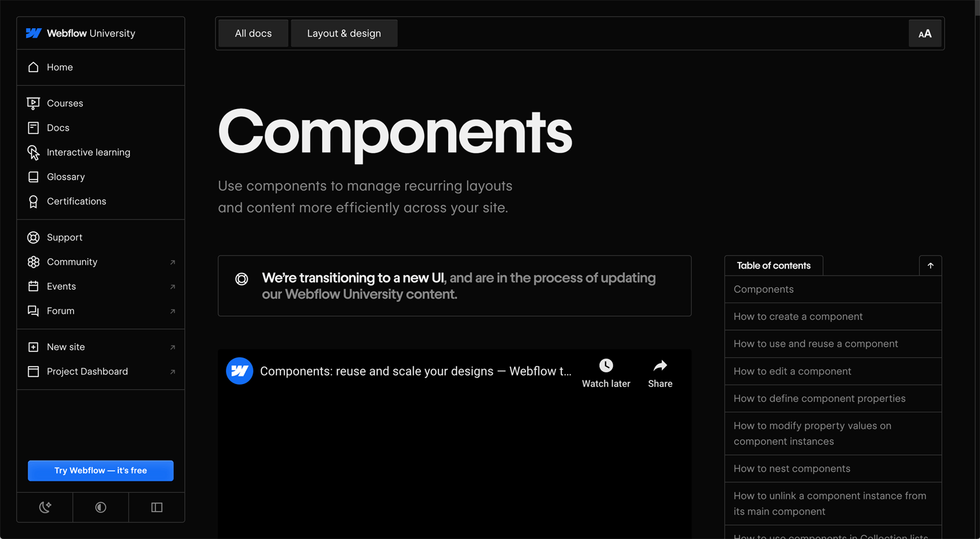Viewport: 980px width, 539px height.
Task: Click the Community flower icon
Action: click(33, 262)
